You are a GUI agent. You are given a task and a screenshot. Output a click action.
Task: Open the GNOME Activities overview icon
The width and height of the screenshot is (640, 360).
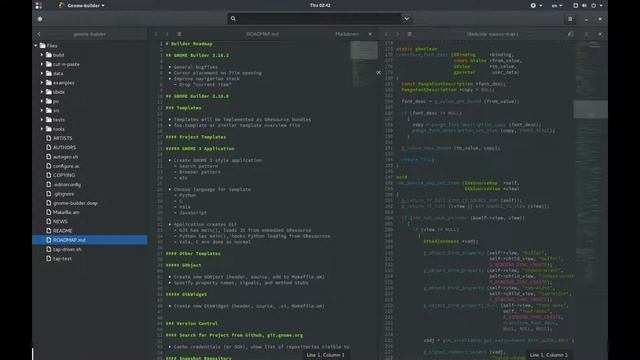(39, 5)
